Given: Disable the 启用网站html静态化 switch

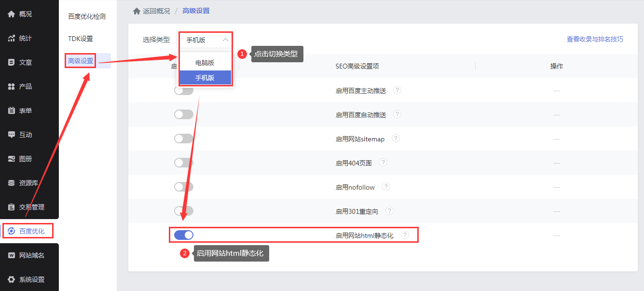Looking at the screenshot, I should tap(184, 235).
